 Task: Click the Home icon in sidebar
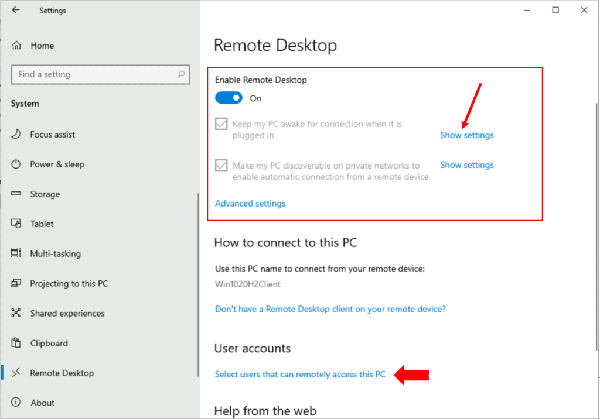16,46
